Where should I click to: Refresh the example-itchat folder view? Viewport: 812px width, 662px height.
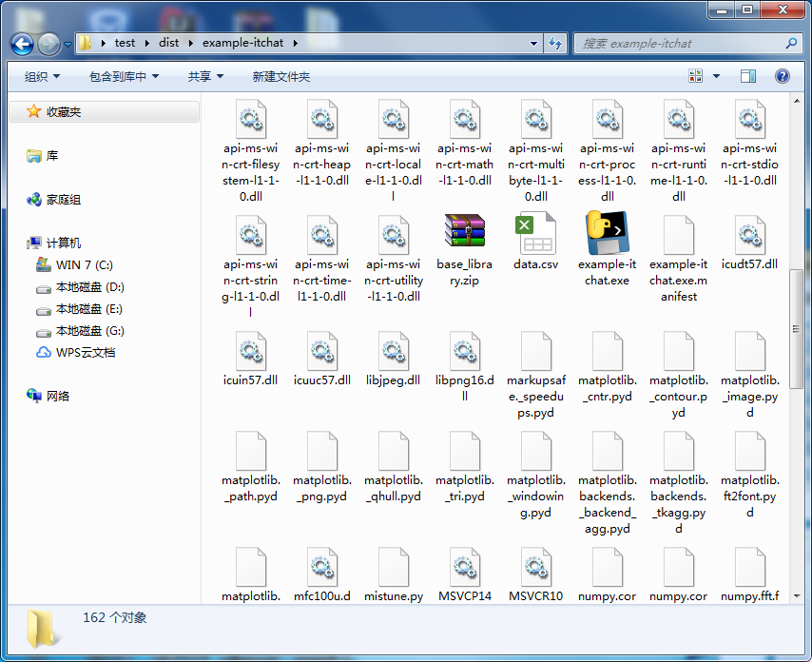555,43
